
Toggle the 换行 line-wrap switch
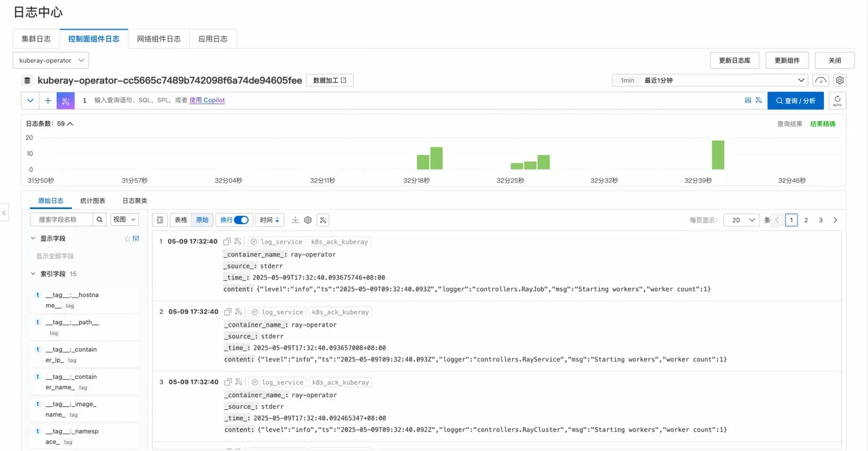[x=241, y=220]
